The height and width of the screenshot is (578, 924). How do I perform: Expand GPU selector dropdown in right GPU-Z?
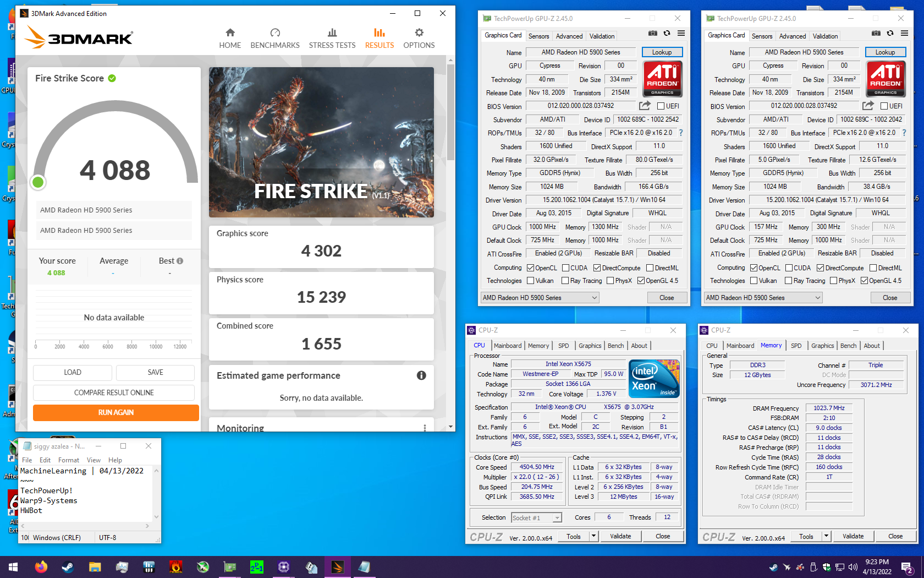tap(763, 298)
